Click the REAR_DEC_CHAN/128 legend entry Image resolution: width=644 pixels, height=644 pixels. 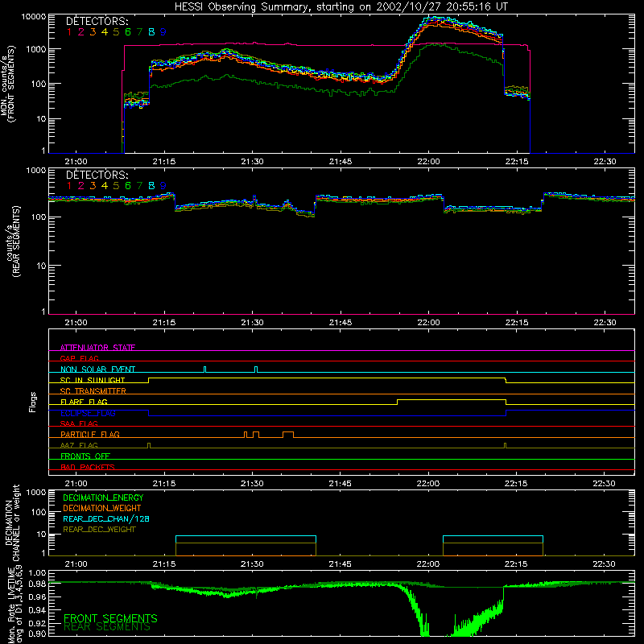[x=106, y=518]
